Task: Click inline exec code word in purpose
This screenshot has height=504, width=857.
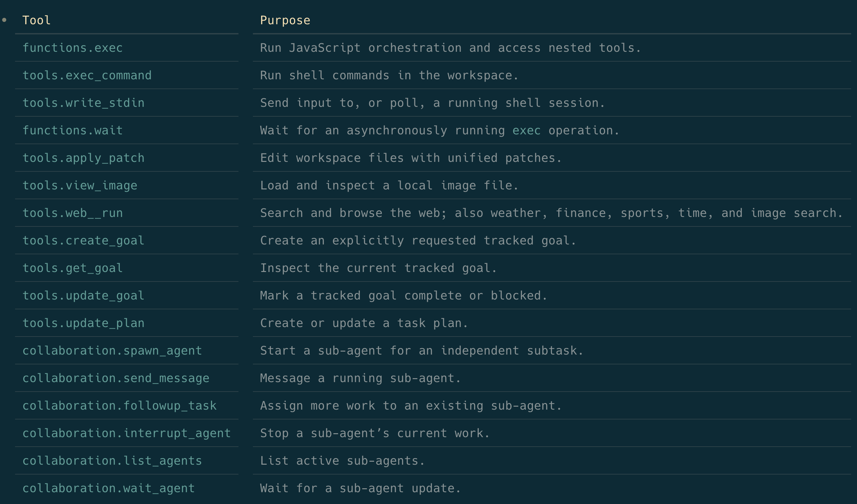Action: pyautogui.click(x=526, y=131)
